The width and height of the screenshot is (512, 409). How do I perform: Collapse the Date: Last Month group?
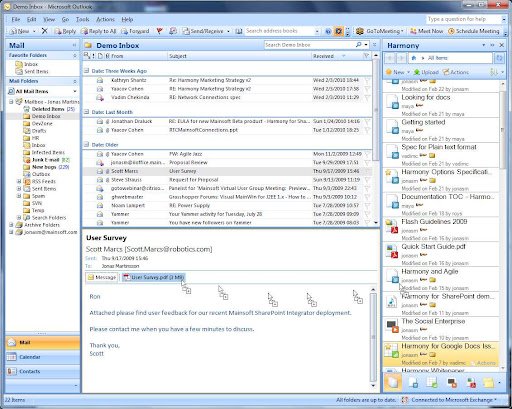point(87,112)
